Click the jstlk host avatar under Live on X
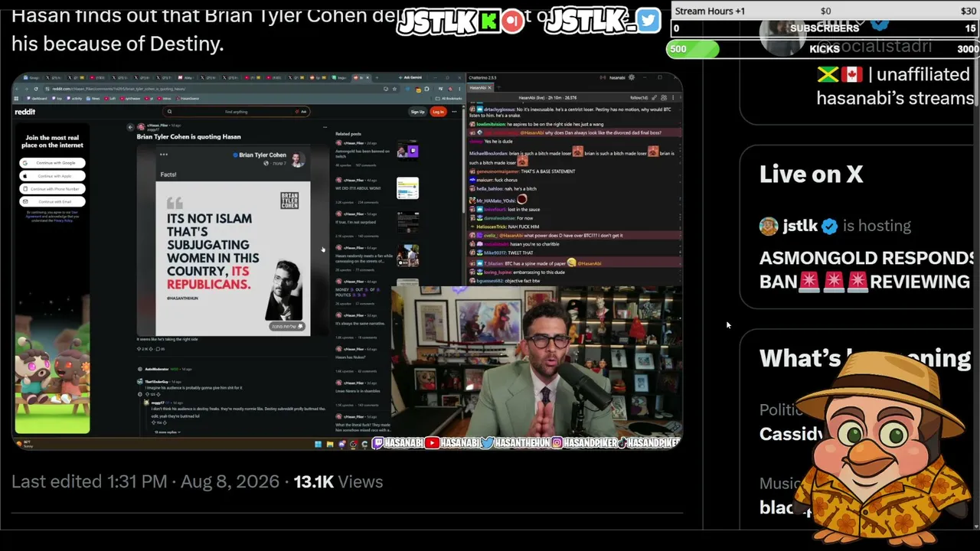Screen dimensions: 980x551 (x=769, y=226)
